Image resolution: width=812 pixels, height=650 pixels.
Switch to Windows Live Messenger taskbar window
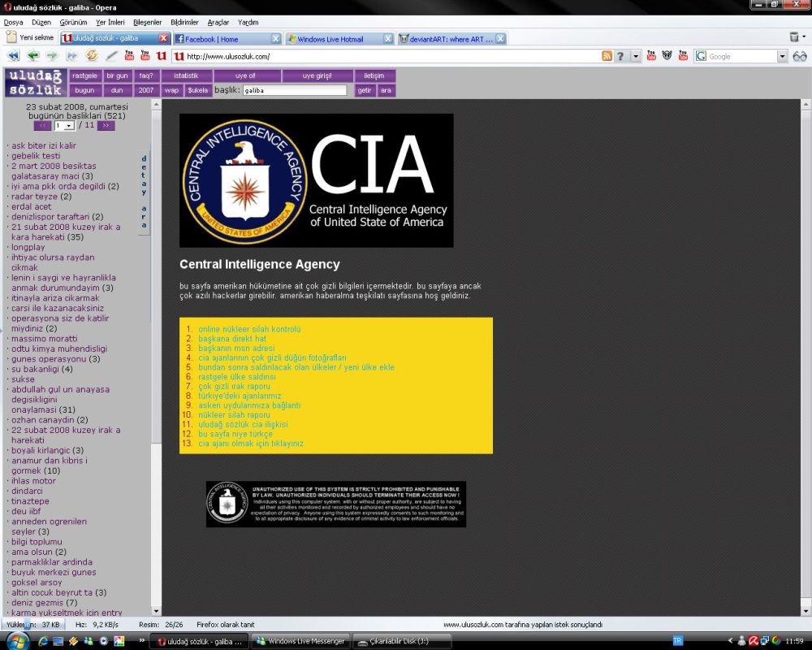click(301, 641)
